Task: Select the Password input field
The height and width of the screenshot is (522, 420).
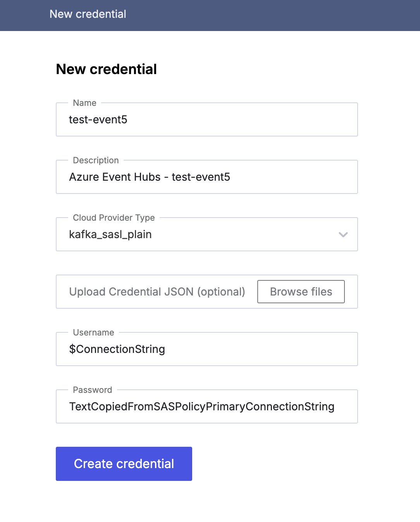Action: coord(207,406)
